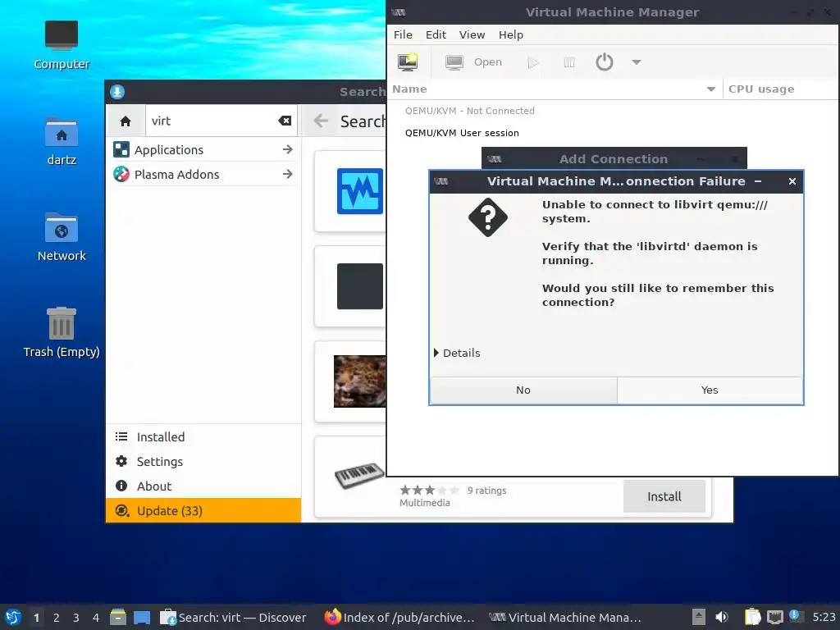Open About section in Discover

(x=203, y=486)
